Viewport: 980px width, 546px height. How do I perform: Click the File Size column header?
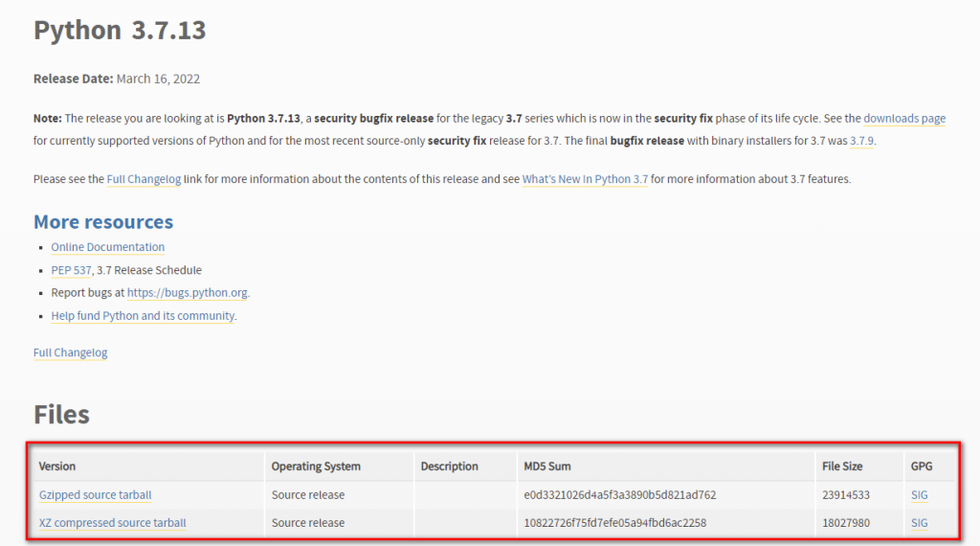click(x=842, y=466)
